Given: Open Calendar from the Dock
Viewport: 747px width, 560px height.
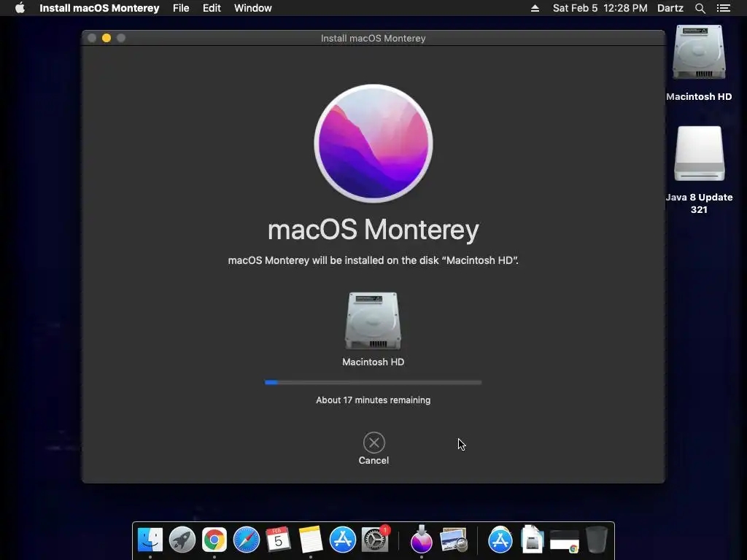Looking at the screenshot, I should (278, 540).
